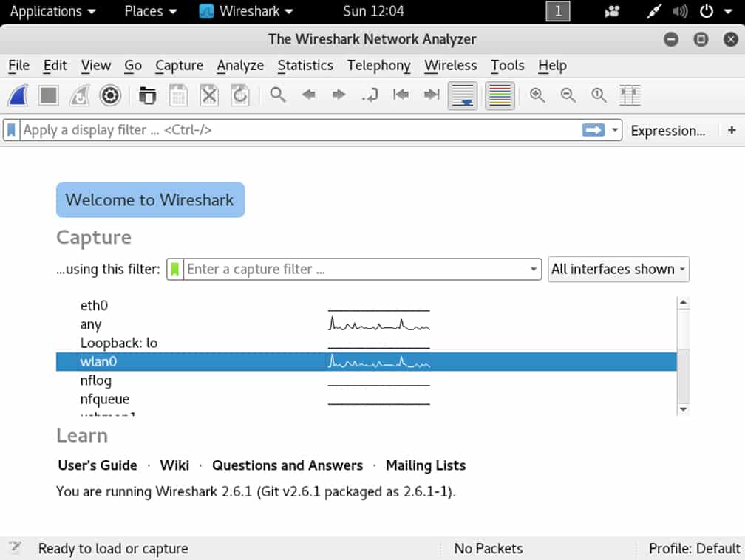Open the Edit menu
The height and width of the screenshot is (560, 745).
[x=55, y=66]
